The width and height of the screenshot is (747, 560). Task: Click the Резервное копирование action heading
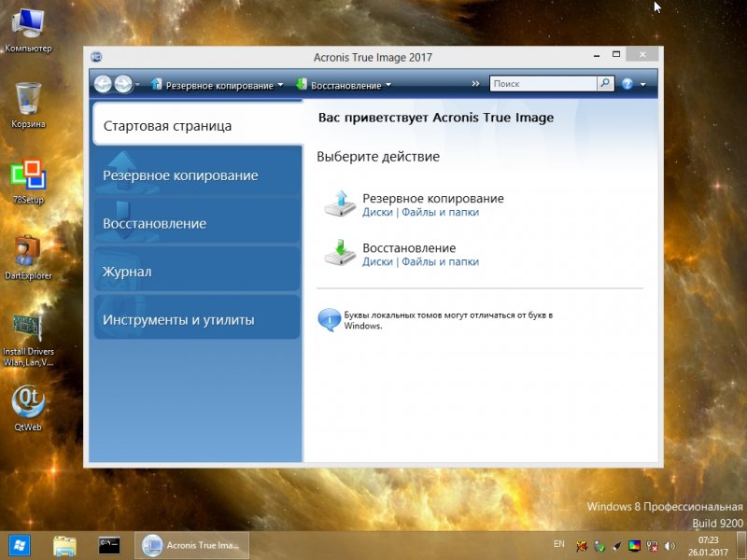(x=433, y=198)
